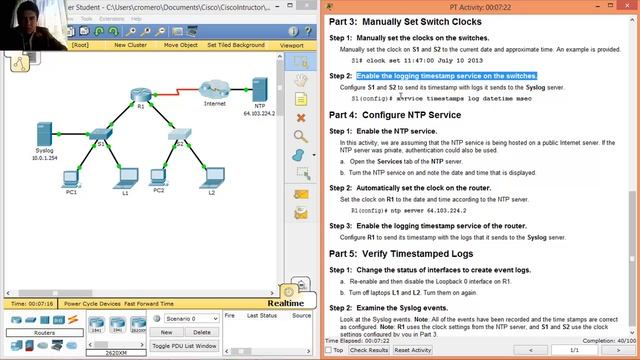Click the Logical workspace navigation icon

20,63
